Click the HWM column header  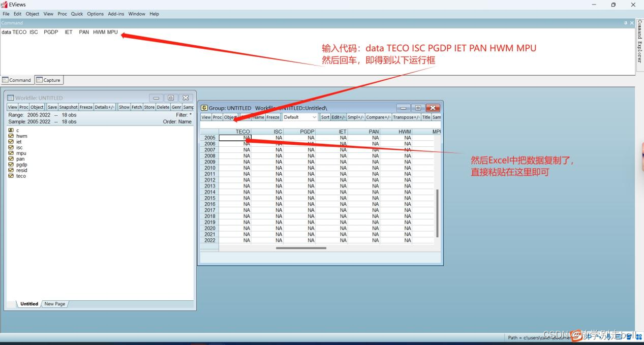(x=396, y=132)
